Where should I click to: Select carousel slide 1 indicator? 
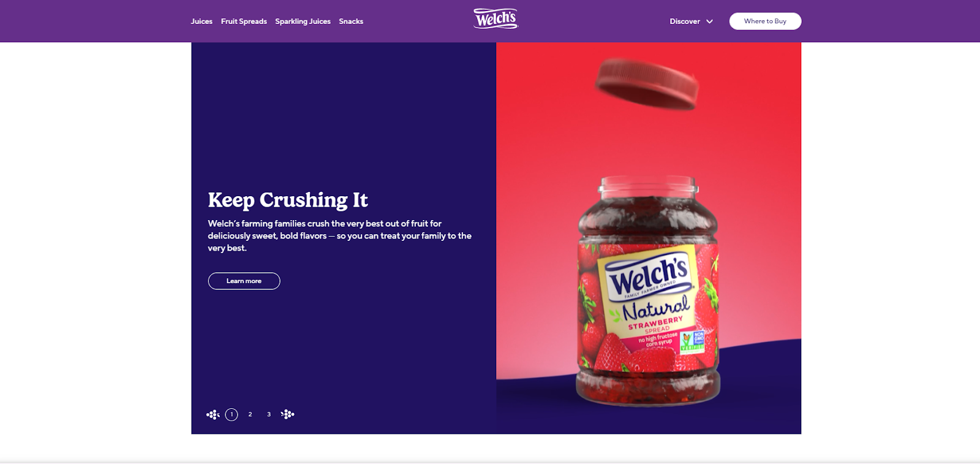coord(232,415)
